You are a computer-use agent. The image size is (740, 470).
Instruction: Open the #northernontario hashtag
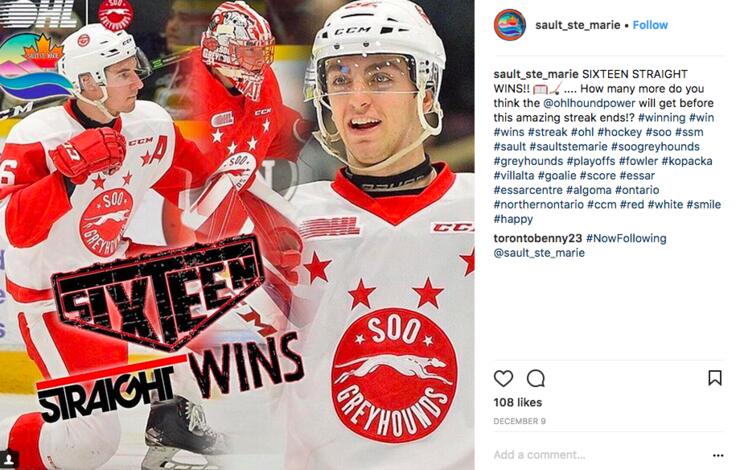[x=538, y=205]
